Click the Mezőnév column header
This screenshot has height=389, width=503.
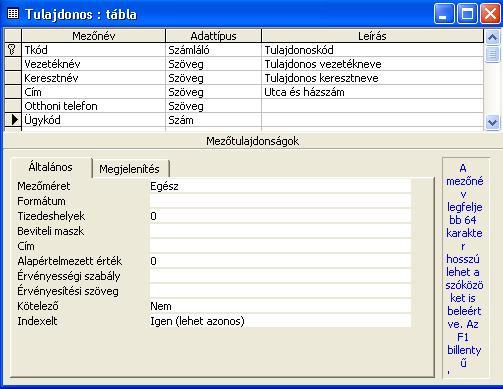coord(94,36)
